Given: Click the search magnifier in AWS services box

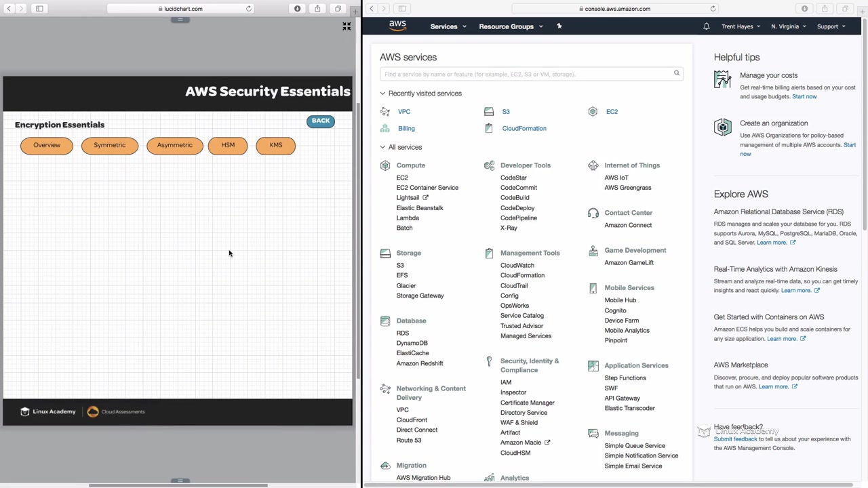Looking at the screenshot, I should (676, 73).
